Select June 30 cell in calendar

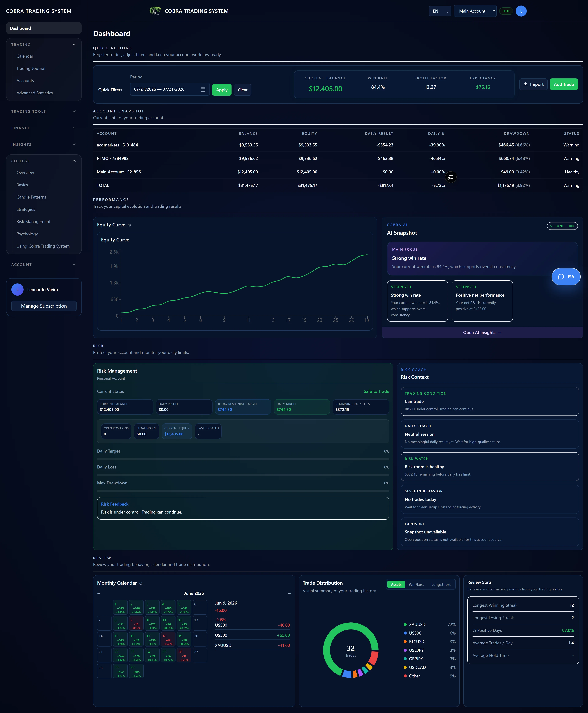coord(136,671)
